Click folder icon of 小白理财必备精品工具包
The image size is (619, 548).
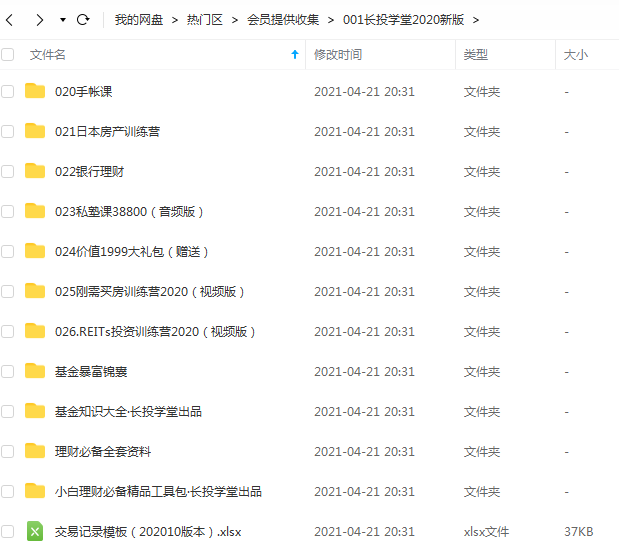coord(35,491)
